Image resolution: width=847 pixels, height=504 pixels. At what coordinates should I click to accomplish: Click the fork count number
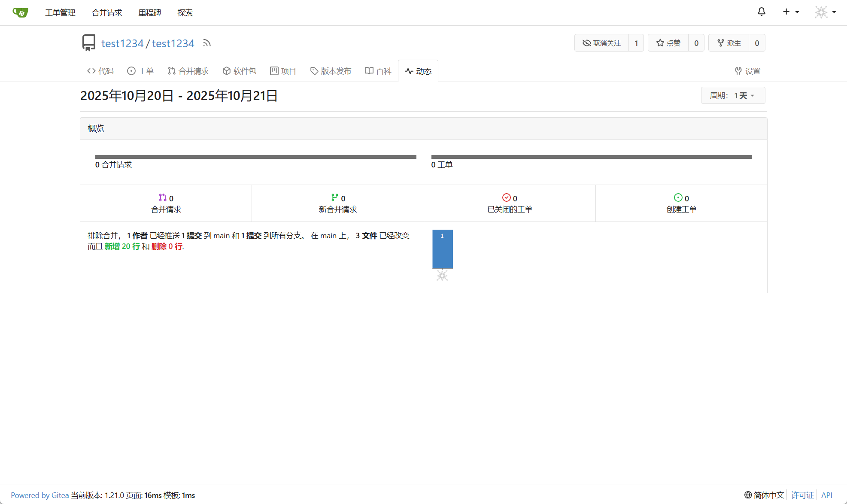pos(756,43)
